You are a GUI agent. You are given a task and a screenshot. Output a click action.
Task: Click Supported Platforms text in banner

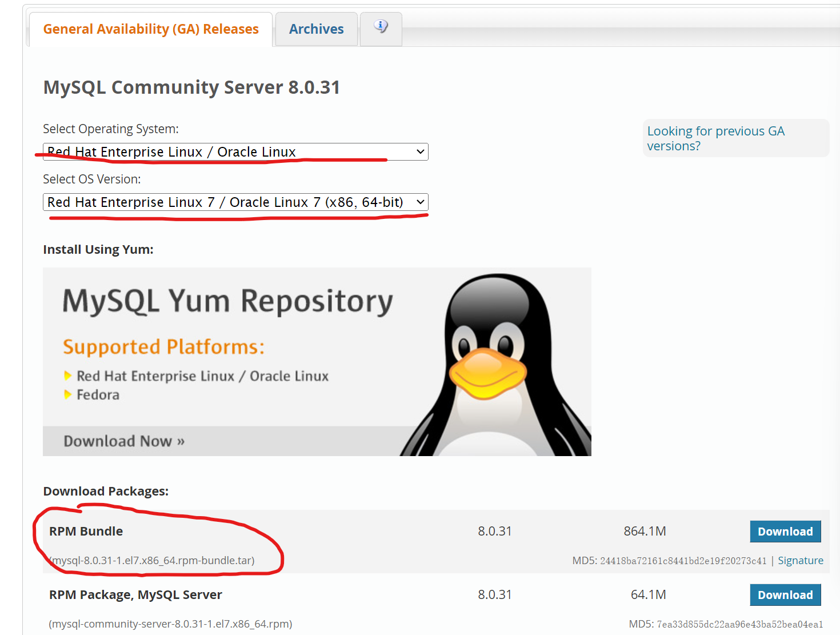pyautogui.click(x=164, y=348)
